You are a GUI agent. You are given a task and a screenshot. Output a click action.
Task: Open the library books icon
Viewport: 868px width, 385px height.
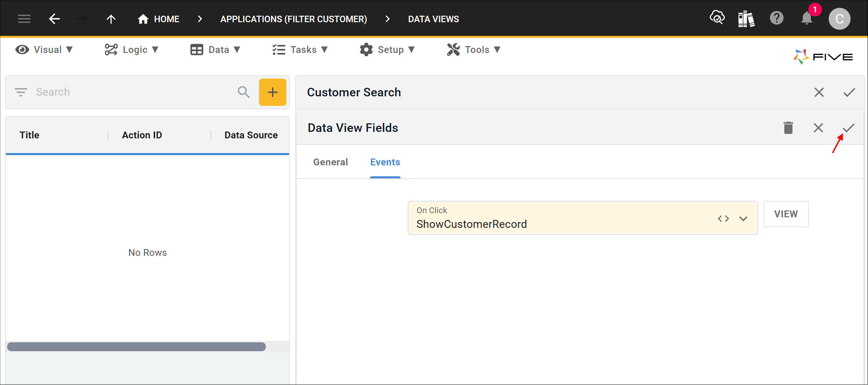point(746,18)
